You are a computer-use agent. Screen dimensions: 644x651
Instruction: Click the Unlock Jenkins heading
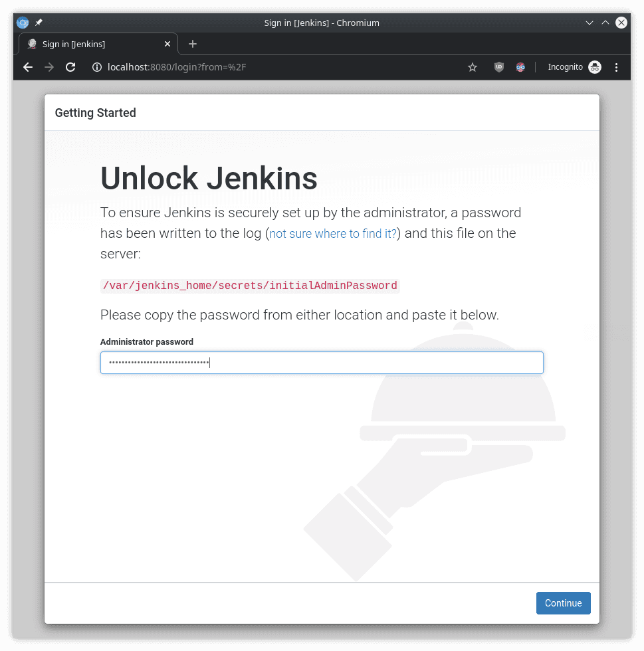[209, 179]
